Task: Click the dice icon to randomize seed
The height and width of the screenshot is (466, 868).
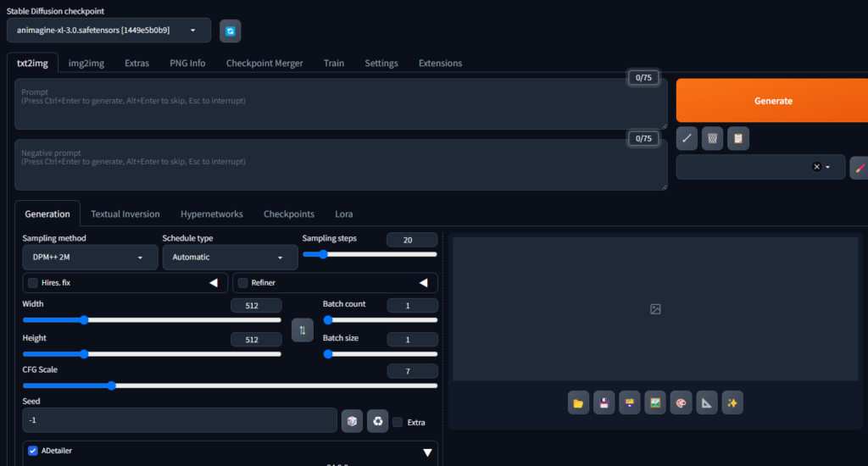Action: coord(352,421)
